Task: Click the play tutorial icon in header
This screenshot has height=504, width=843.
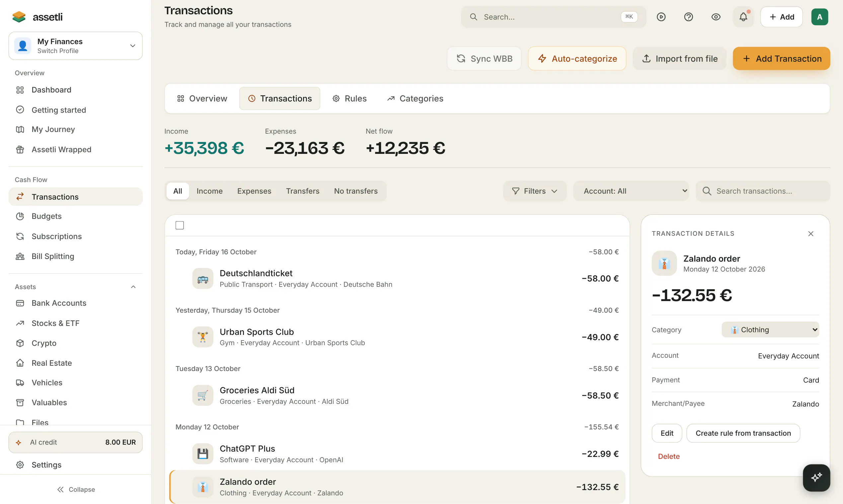Action: click(x=661, y=17)
